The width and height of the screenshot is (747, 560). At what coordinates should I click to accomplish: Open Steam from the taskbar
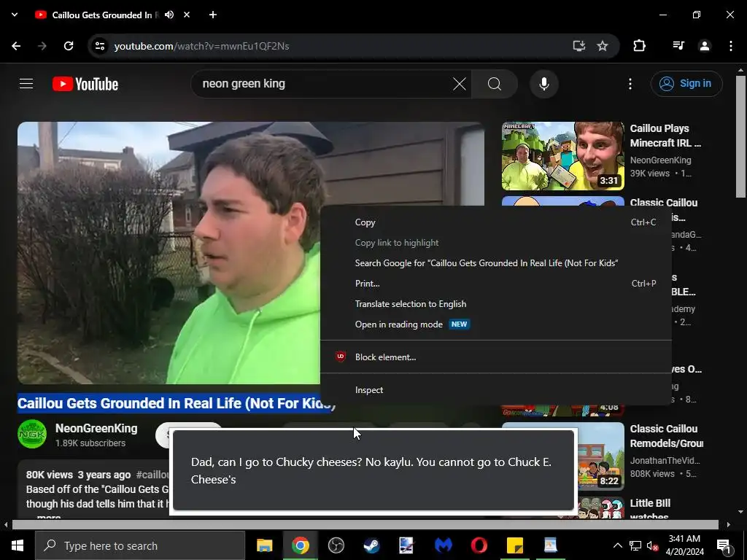(371, 545)
